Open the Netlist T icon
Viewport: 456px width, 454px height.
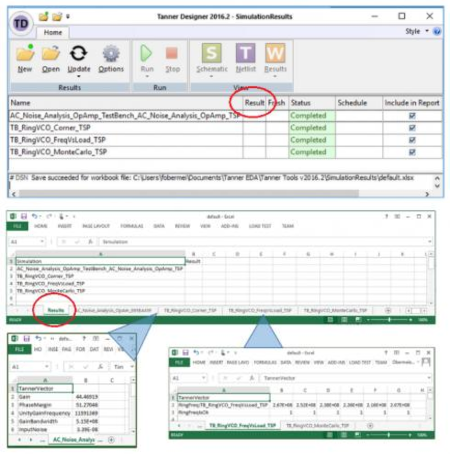click(246, 53)
